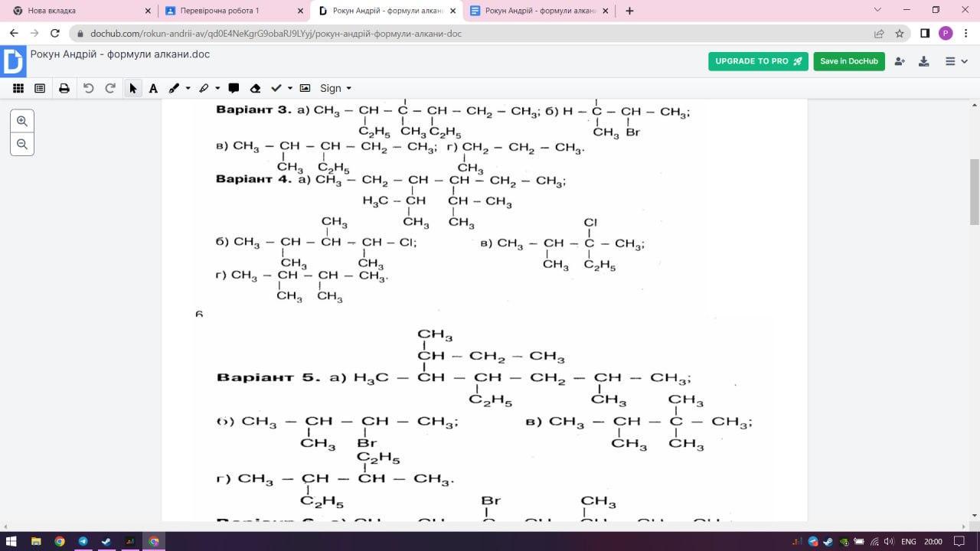Open Telegram from the taskbar

click(x=83, y=541)
